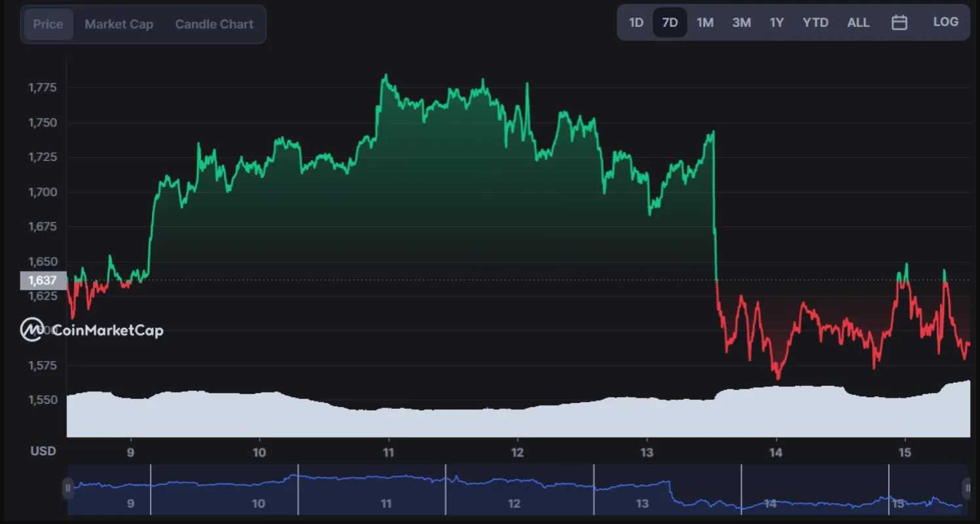The height and width of the screenshot is (524, 980).
Task: Select the 7D time range
Action: pyautogui.click(x=670, y=22)
